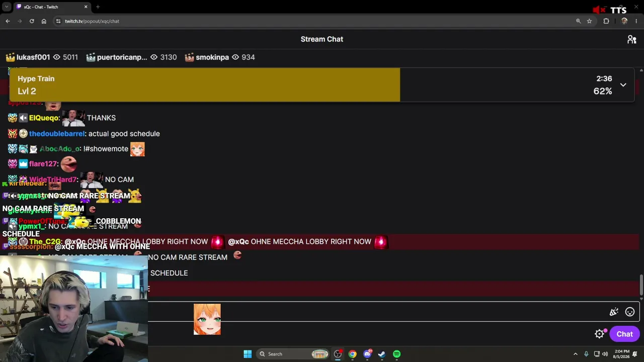Open the browser extensions puzzle icon
Viewport: 644px width, 362px height.
pyautogui.click(x=606, y=21)
